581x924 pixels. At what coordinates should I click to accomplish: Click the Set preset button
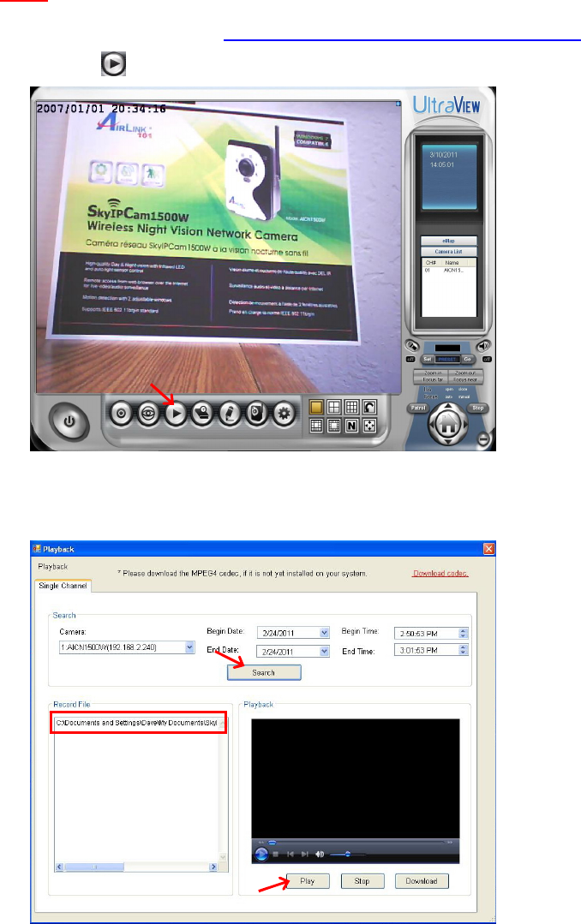point(428,359)
